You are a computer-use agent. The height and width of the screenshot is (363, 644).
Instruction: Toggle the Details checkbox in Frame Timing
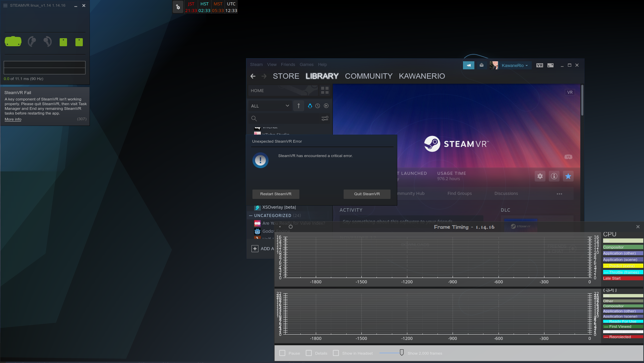[x=309, y=353]
